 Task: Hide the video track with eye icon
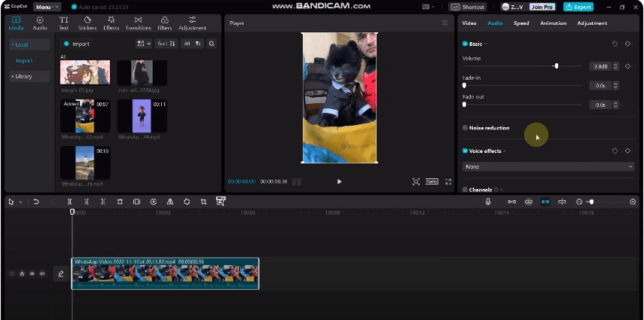(x=32, y=273)
